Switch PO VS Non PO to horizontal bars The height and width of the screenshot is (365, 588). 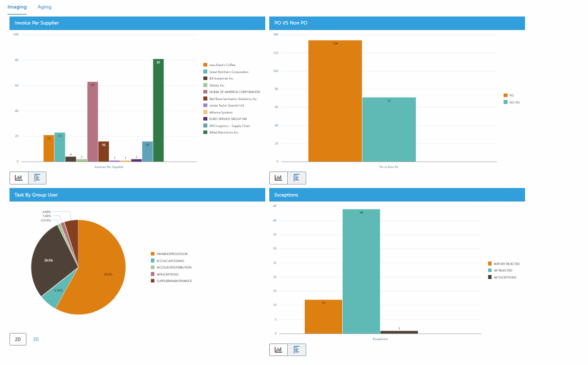[x=297, y=177]
